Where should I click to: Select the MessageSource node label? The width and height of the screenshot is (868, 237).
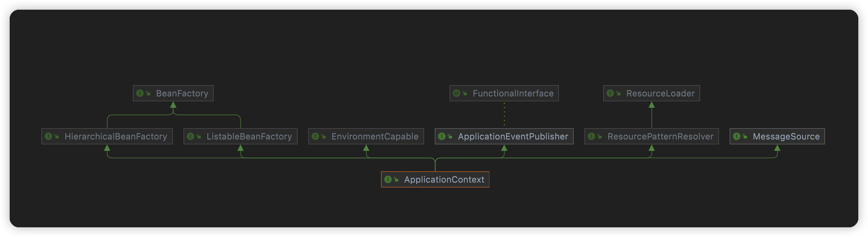(786, 137)
